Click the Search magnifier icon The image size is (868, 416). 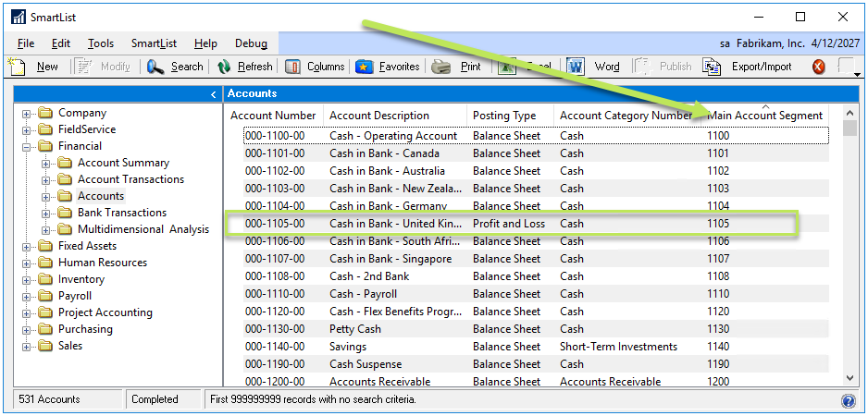[x=155, y=67]
